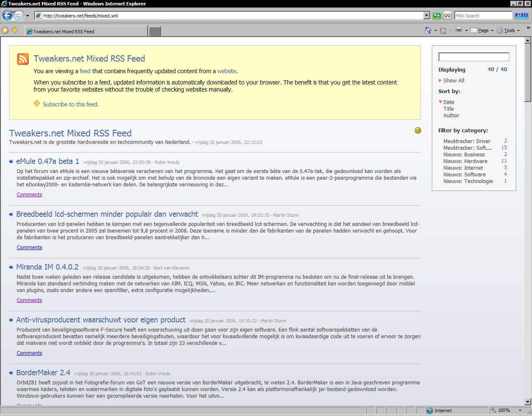Viewport: 532px width, 416px height.
Task: Click the orange RSS feed icon in the banner
Action: 23,59
